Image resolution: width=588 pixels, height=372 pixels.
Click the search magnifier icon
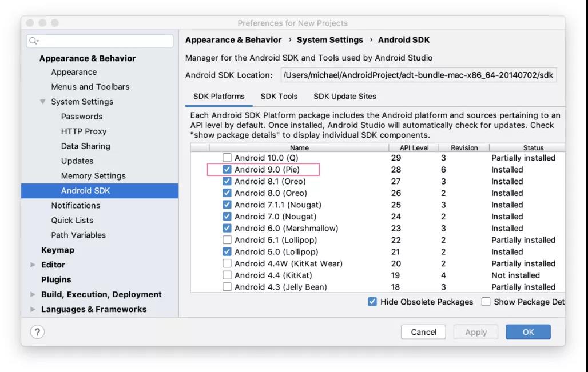coord(34,41)
